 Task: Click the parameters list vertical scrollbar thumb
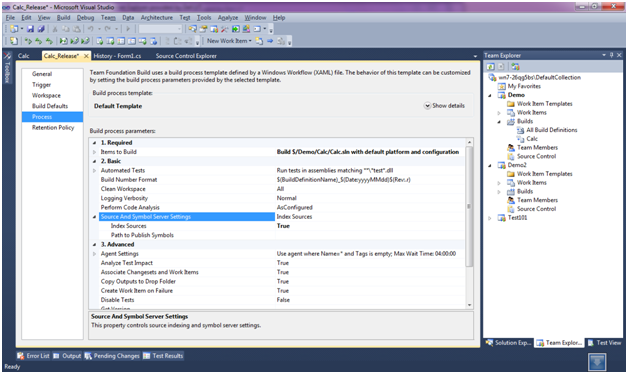pyautogui.click(x=469, y=207)
